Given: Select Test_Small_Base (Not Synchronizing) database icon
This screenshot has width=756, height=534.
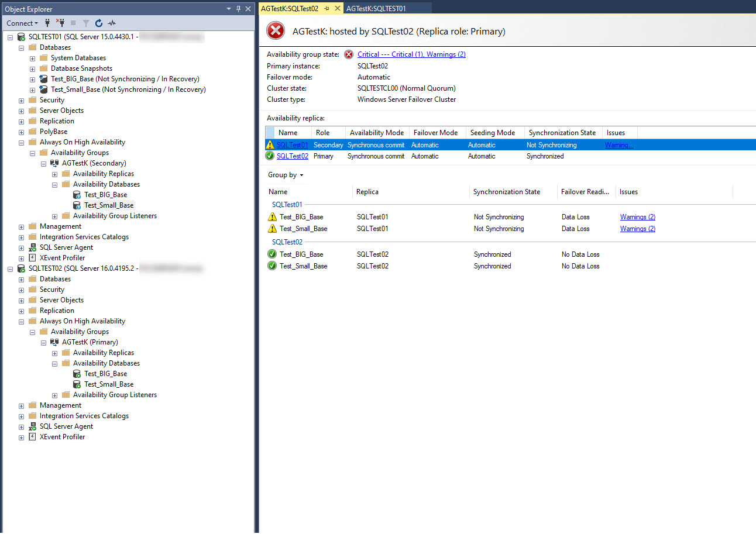Looking at the screenshot, I should pyautogui.click(x=43, y=89).
